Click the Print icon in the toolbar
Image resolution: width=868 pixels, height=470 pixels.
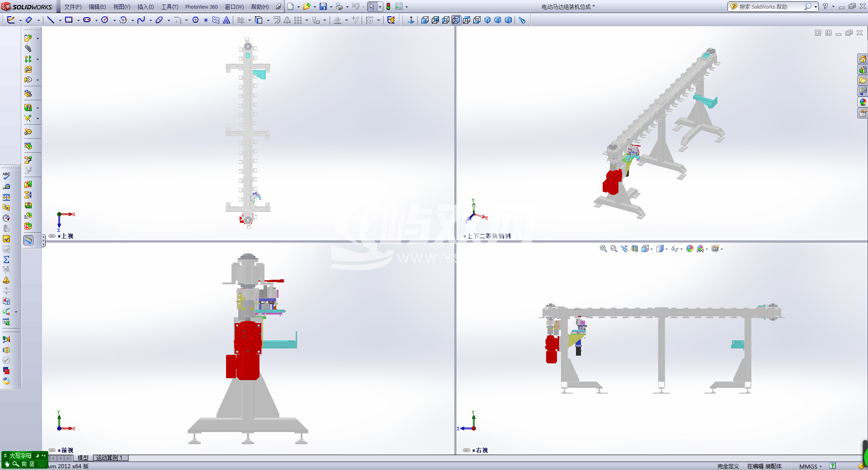point(339,6)
